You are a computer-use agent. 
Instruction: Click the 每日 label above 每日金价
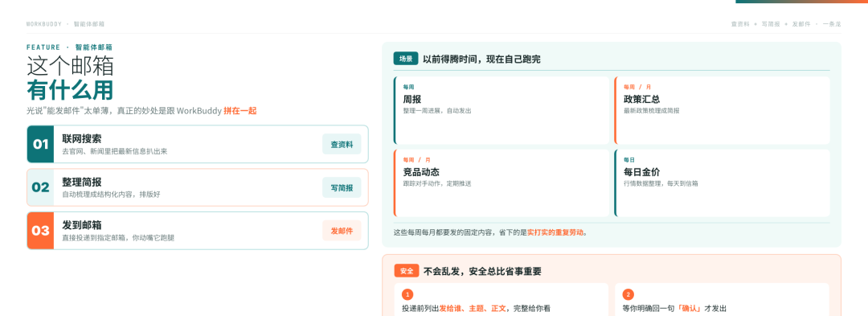[x=629, y=160]
